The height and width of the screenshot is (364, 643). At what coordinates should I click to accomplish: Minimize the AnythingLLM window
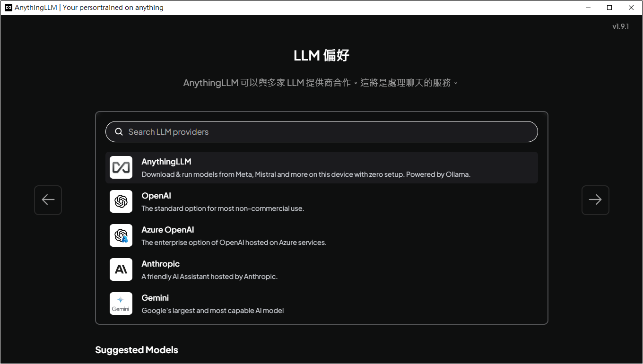coord(588,8)
